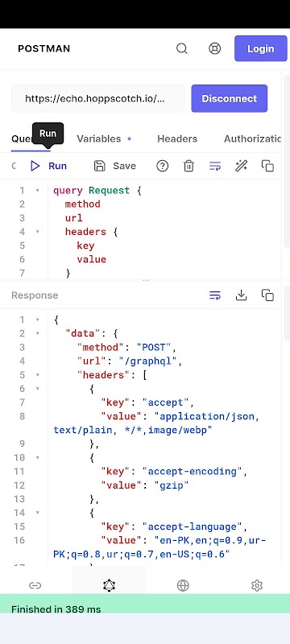
Task: Collapse the query Request fold arrow
Action: [x=37, y=190]
